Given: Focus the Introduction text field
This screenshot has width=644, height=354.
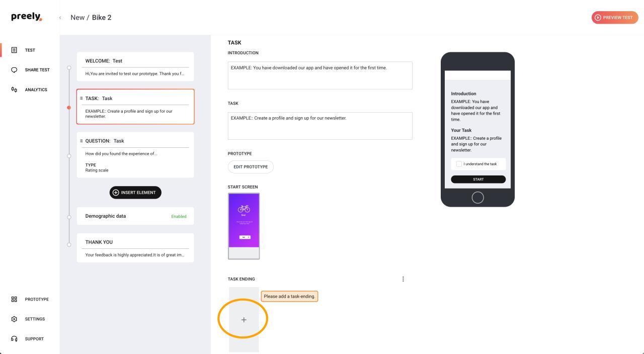Looking at the screenshot, I should pos(320,75).
